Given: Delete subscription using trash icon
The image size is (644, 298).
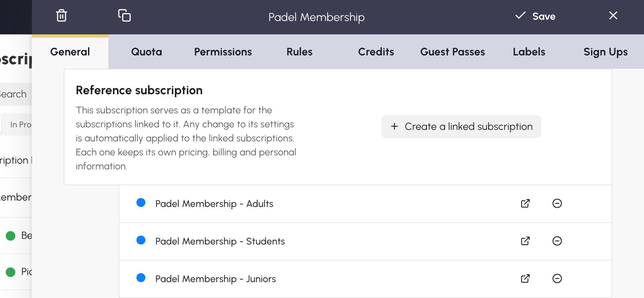Looking at the screenshot, I should point(62,15).
